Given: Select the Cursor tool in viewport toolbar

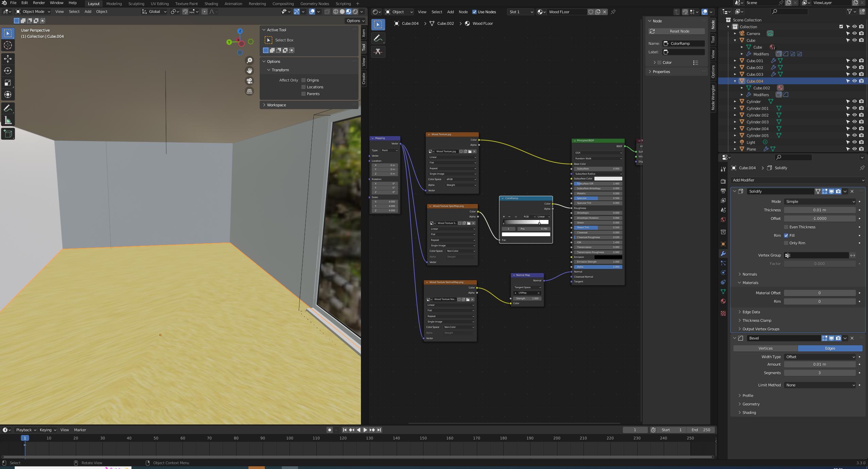Looking at the screenshot, I should (x=8, y=45).
